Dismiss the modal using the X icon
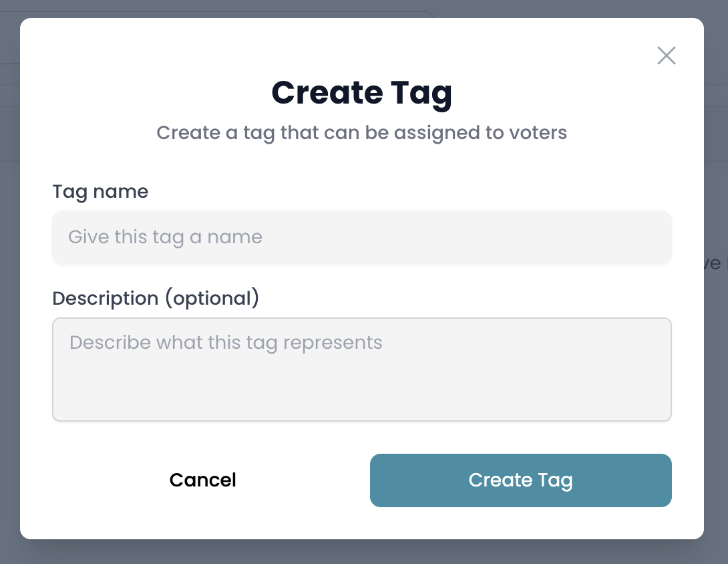This screenshot has height=564, width=728. [x=667, y=55]
